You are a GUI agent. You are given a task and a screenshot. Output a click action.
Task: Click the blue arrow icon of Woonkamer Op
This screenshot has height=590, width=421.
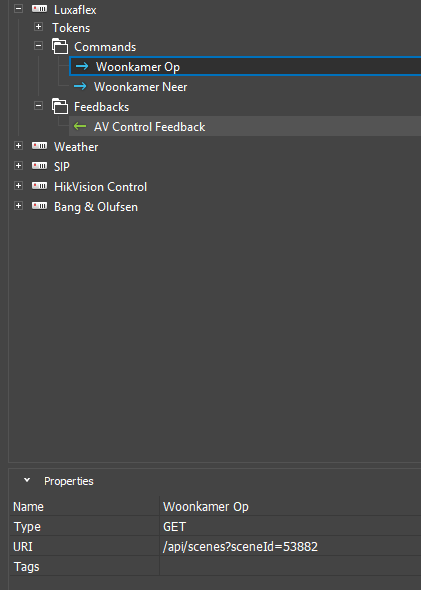pos(82,67)
